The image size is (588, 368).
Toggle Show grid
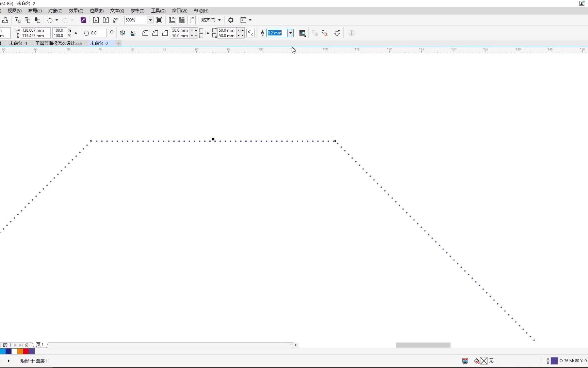182,20
